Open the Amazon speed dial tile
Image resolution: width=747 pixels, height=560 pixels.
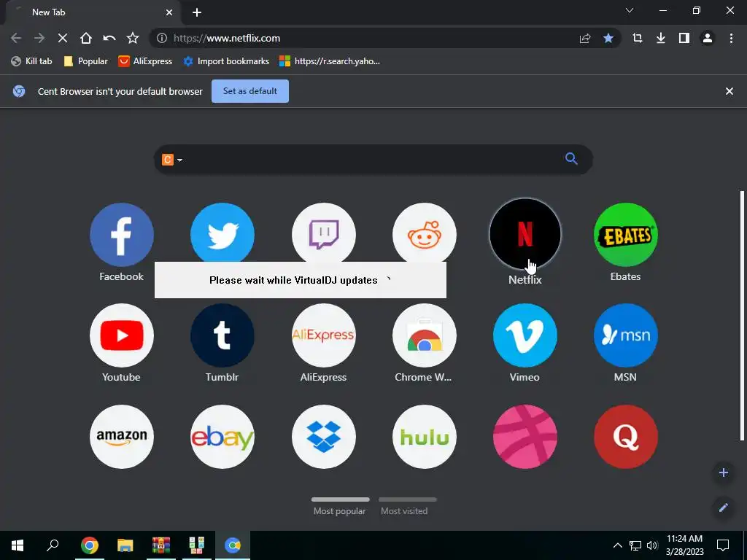122,437
